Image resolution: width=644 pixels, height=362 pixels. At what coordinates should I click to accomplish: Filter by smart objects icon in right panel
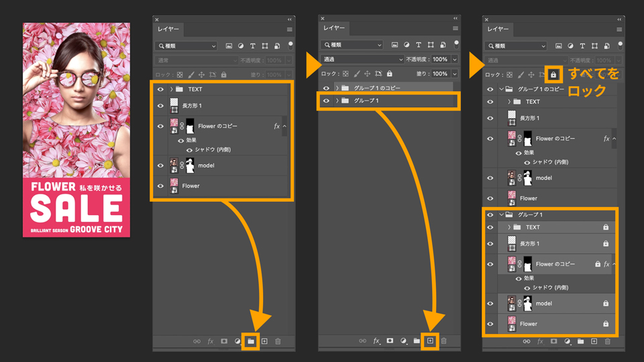click(606, 46)
